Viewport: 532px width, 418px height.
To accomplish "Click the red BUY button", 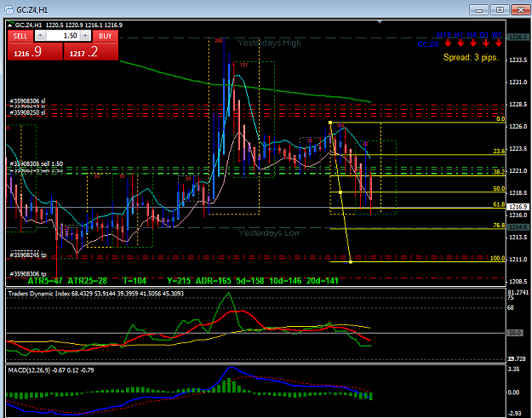I will coord(106,37).
